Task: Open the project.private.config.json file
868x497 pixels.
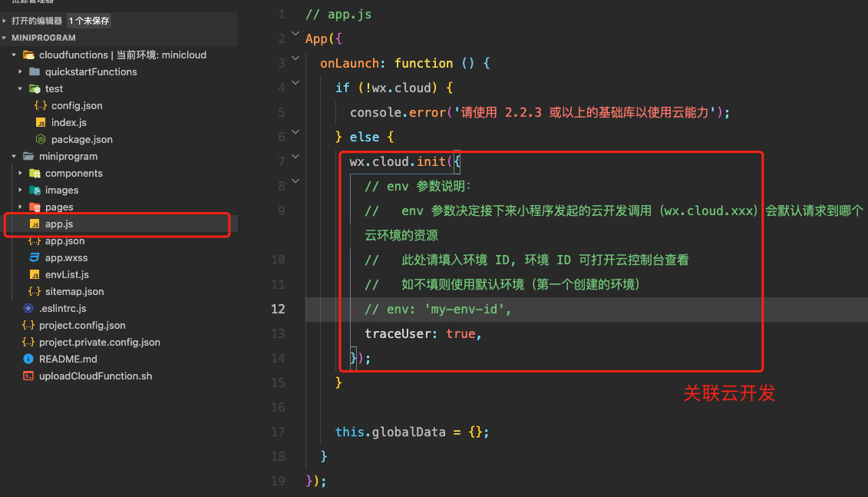Action: click(x=100, y=342)
